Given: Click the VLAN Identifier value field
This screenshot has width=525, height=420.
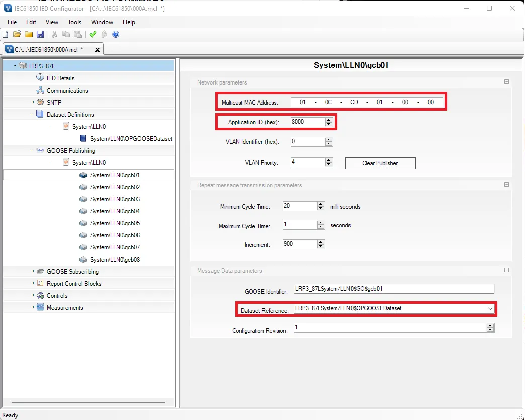Looking at the screenshot, I should (308, 142).
